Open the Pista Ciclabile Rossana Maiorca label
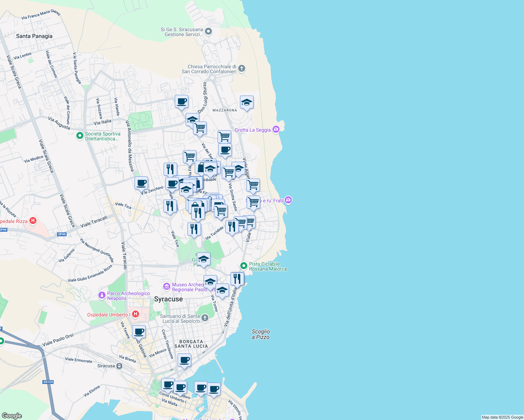Viewport: 524px width, 420px height. [268, 267]
